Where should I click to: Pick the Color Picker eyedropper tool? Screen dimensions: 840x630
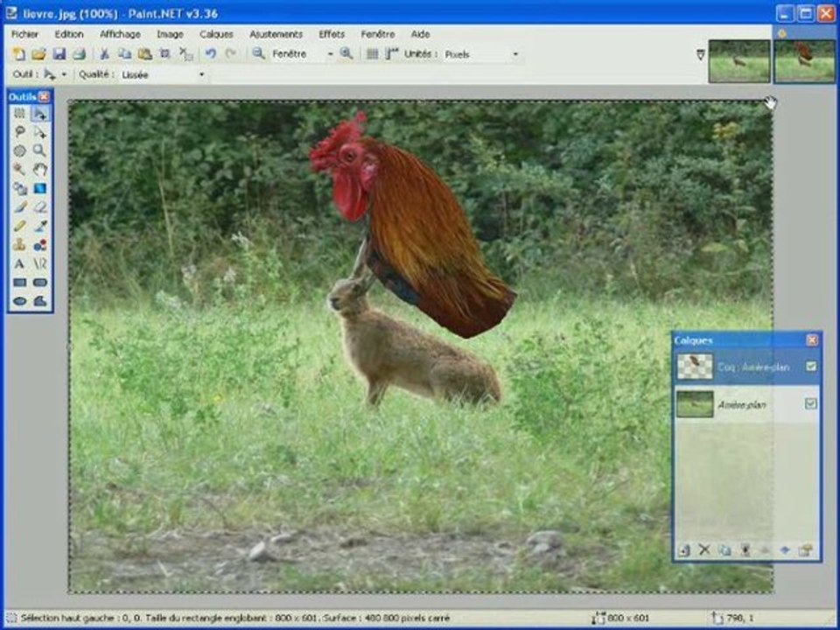coord(40,226)
